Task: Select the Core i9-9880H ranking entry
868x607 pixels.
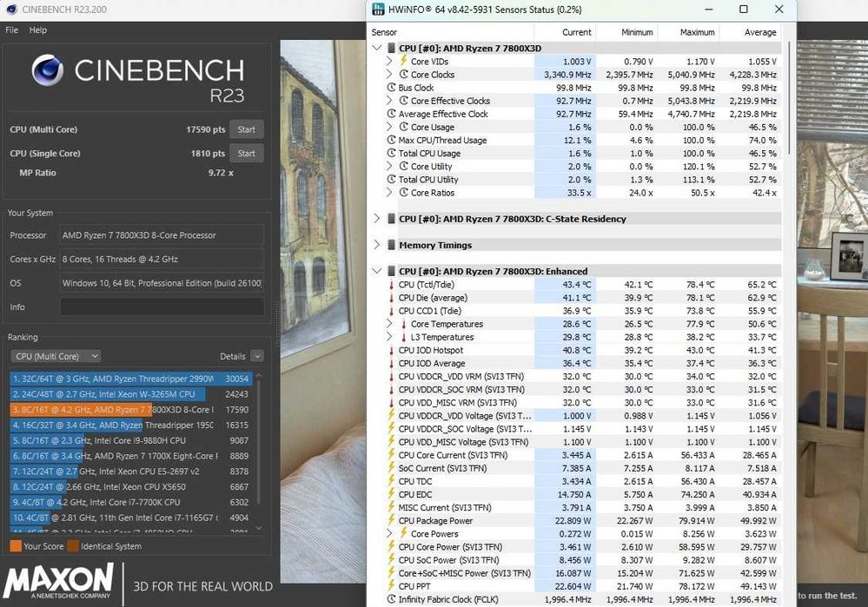Action: (x=131, y=441)
